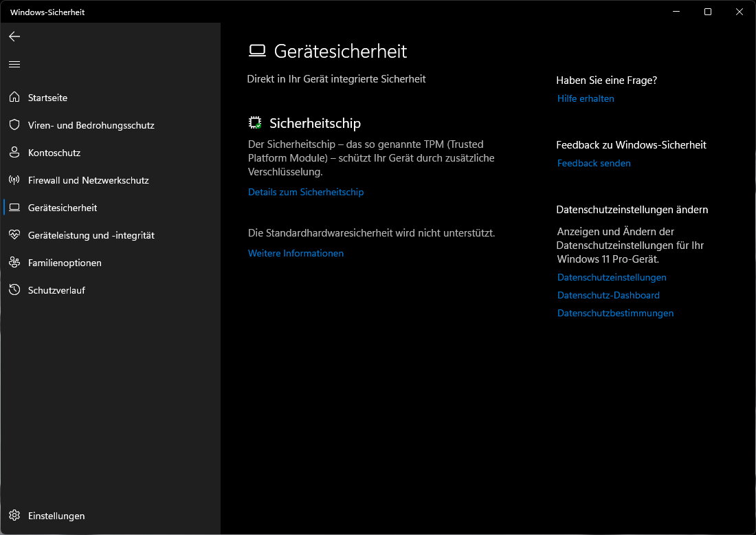Open Viren- und Bedrohungsschutz shield icon

tap(14, 125)
